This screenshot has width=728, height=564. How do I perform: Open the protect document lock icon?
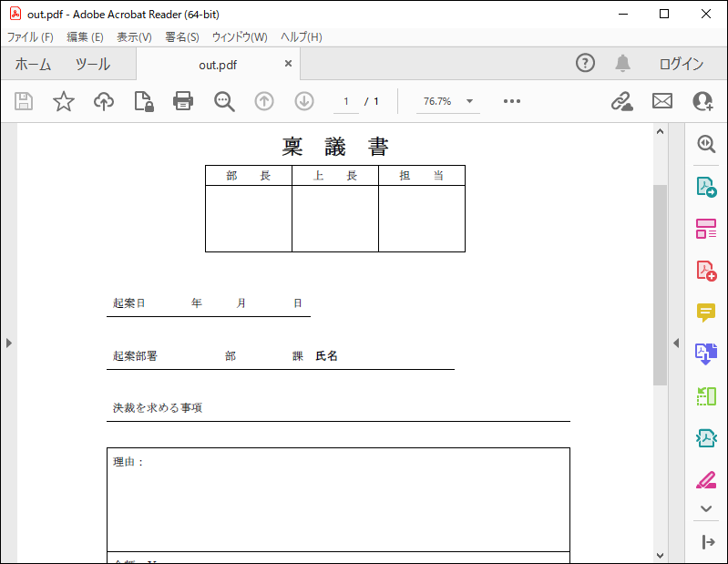[144, 101]
